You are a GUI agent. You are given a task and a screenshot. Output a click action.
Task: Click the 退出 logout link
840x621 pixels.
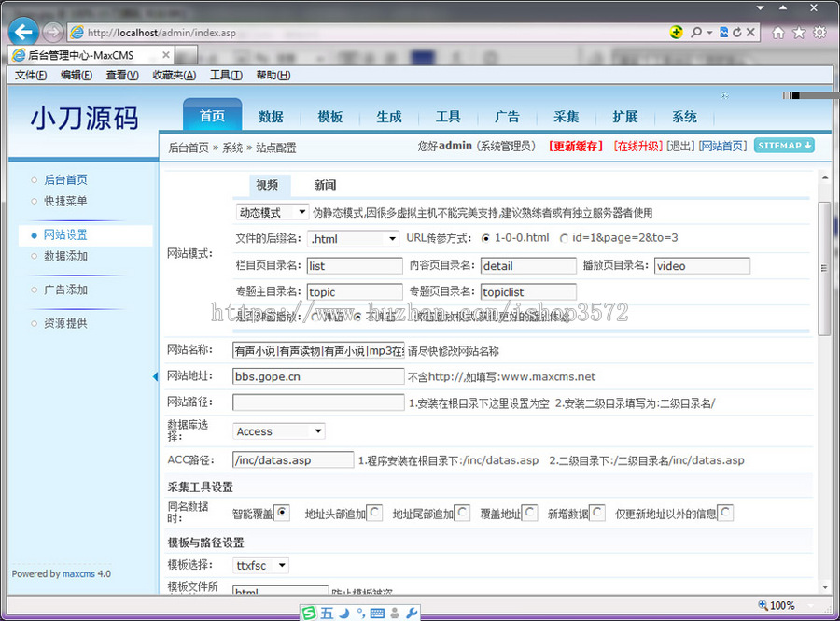pyautogui.click(x=680, y=146)
